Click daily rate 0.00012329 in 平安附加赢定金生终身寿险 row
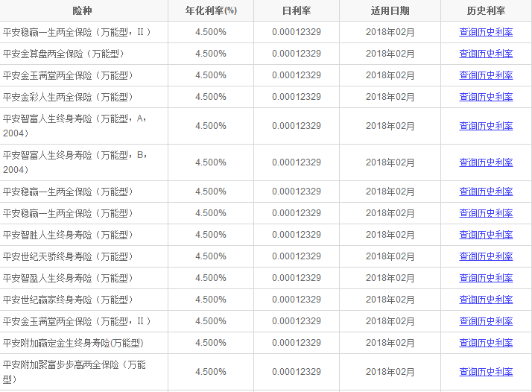 [297, 343]
